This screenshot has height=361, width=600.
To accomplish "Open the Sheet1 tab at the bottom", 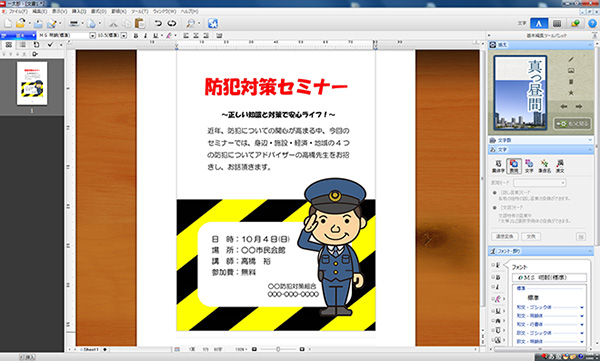I will pos(90,350).
